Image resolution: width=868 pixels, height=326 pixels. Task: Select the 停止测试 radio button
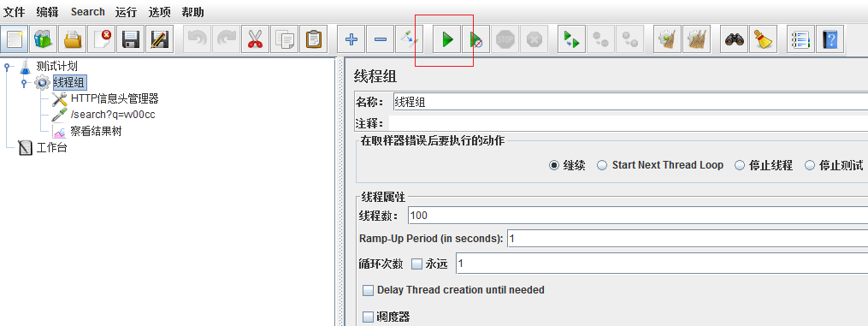(x=810, y=165)
